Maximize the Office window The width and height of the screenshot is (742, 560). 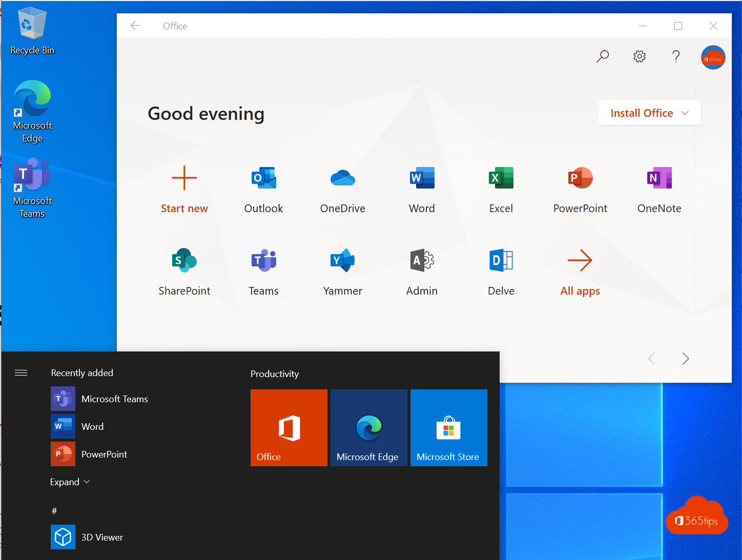pos(678,26)
